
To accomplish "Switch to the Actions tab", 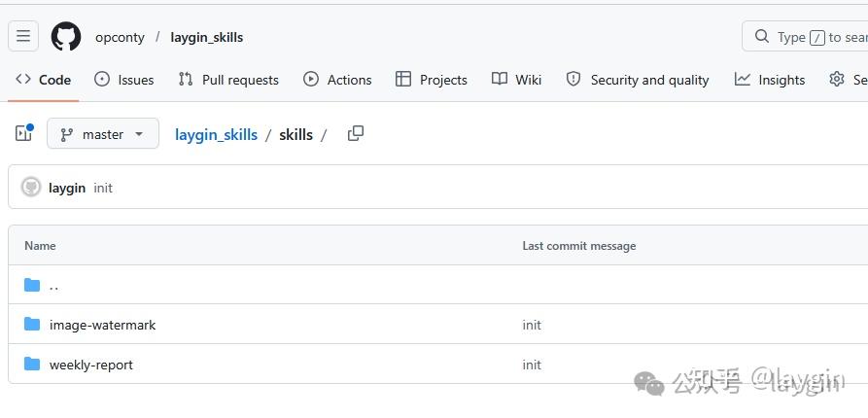I will 337,80.
